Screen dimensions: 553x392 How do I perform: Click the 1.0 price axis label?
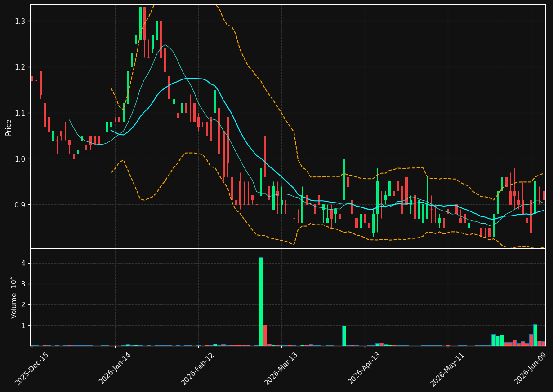[x=21, y=159]
